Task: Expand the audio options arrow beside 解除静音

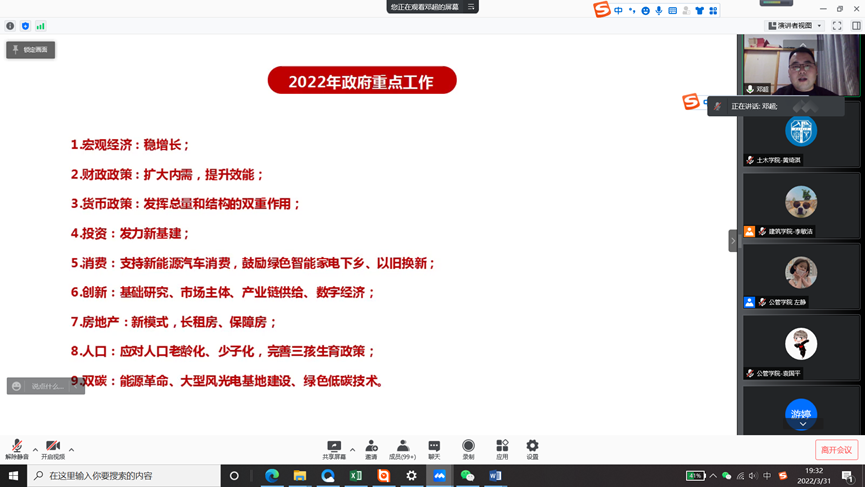Action: 35,449
